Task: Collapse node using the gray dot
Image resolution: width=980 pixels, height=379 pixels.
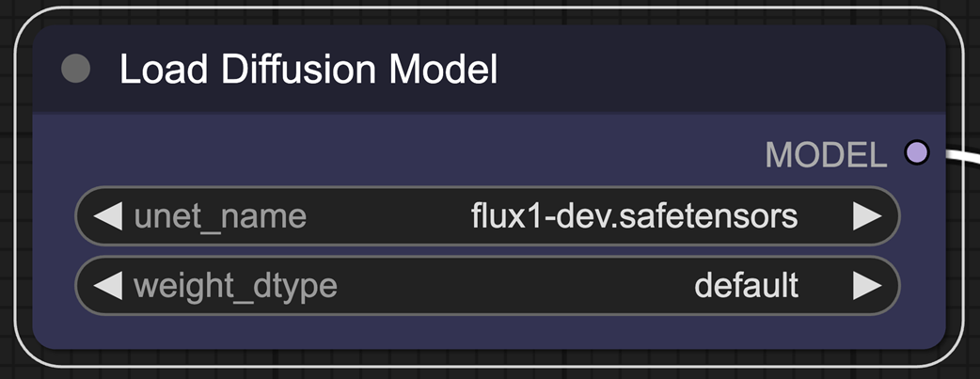Action: 75,69
